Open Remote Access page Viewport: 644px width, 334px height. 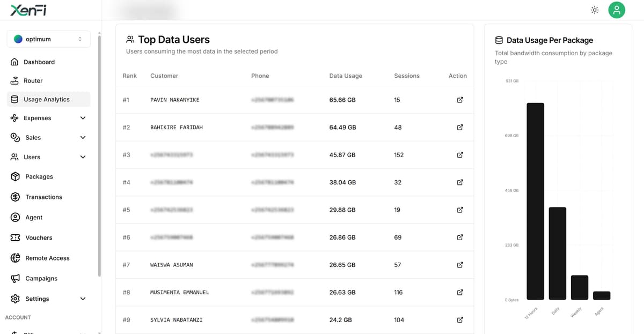point(48,258)
